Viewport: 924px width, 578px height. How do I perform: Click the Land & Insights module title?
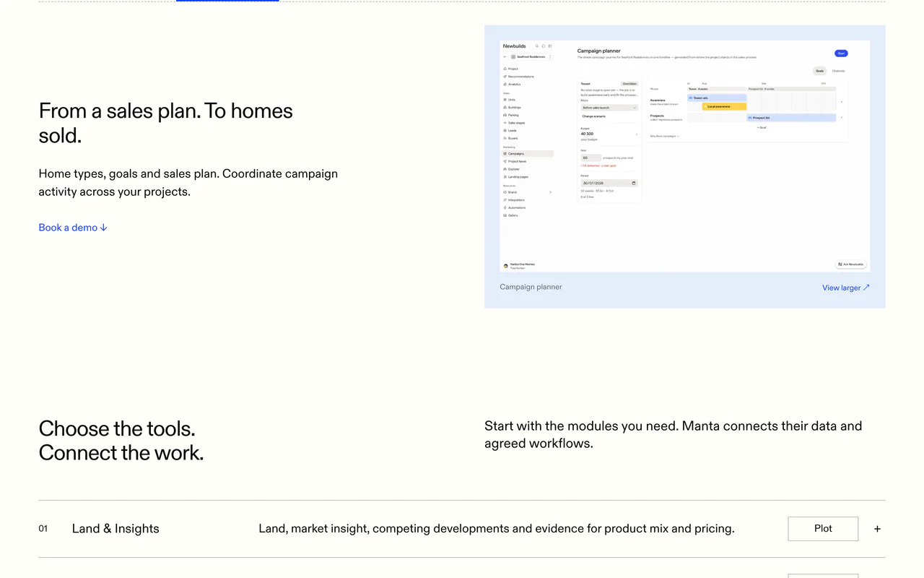point(115,529)
